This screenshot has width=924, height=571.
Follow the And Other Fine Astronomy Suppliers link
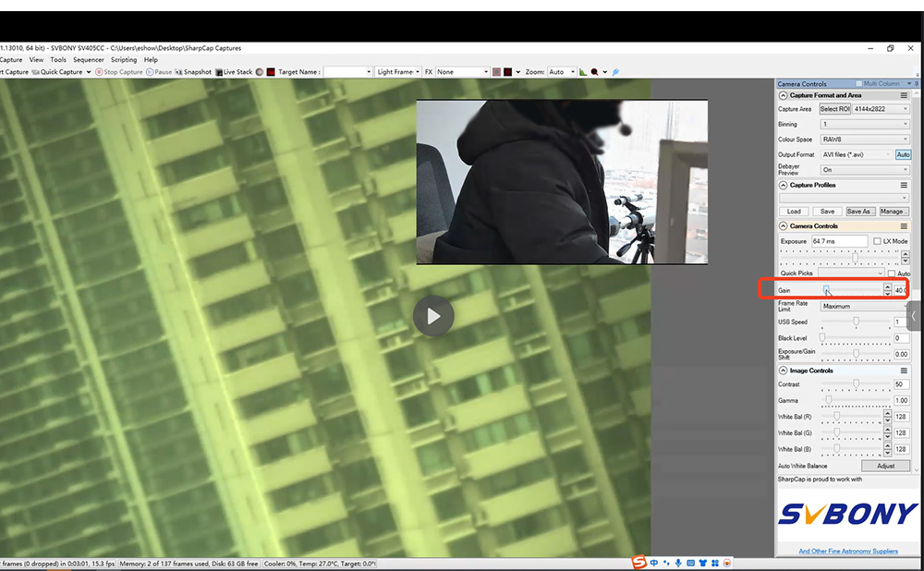click(848, 552)
